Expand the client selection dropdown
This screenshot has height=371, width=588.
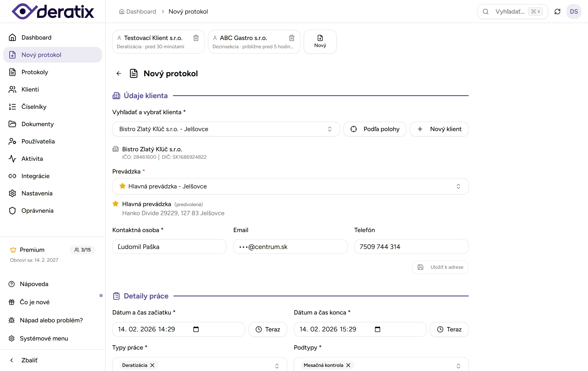tap(329, 129)
